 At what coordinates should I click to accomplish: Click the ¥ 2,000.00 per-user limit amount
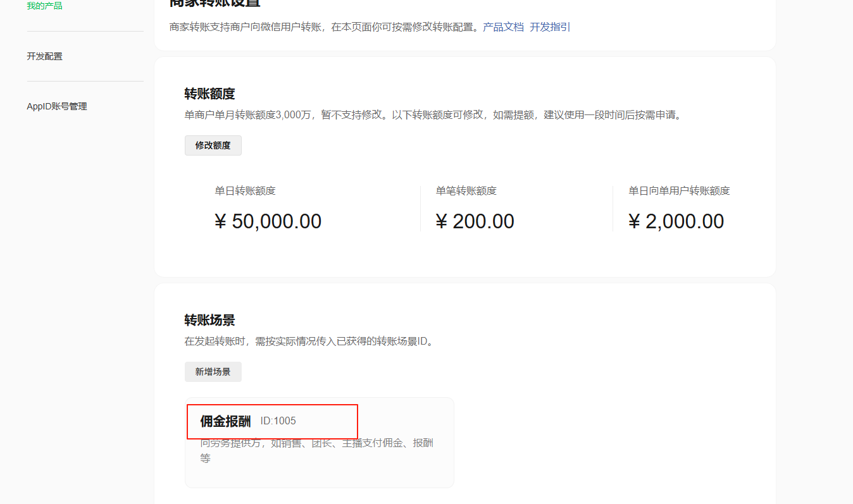click(676, 221)
